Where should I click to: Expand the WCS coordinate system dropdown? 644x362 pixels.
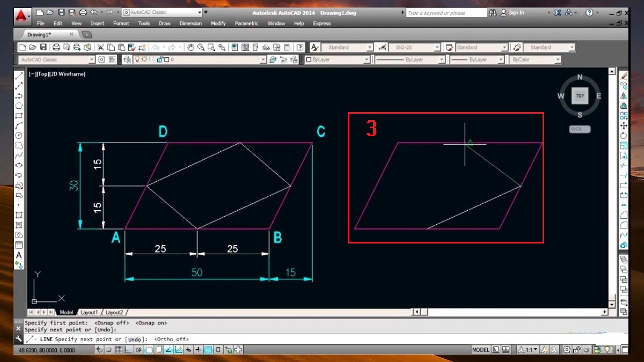(x=587, y=129)
